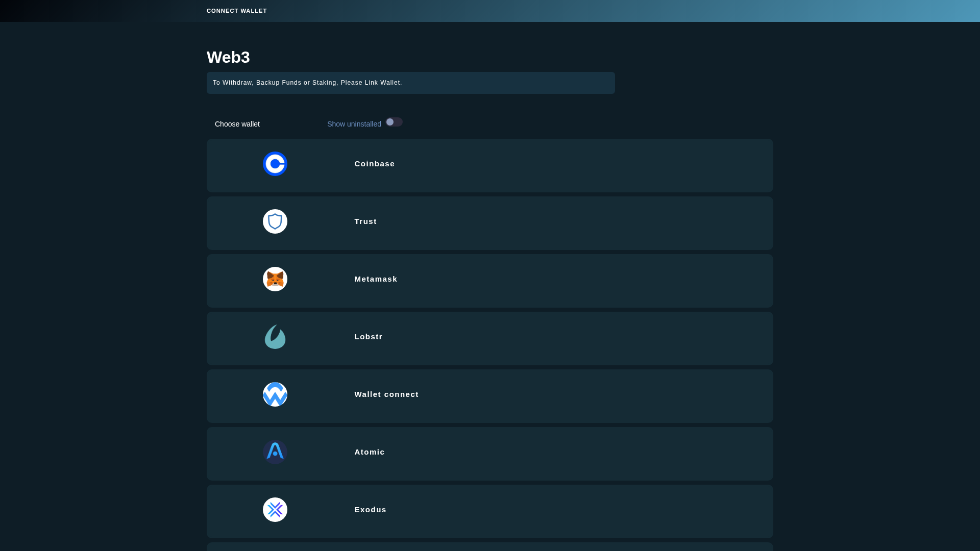
Task: Toggle the Show uninstalled switch
Action: (394, 122)
